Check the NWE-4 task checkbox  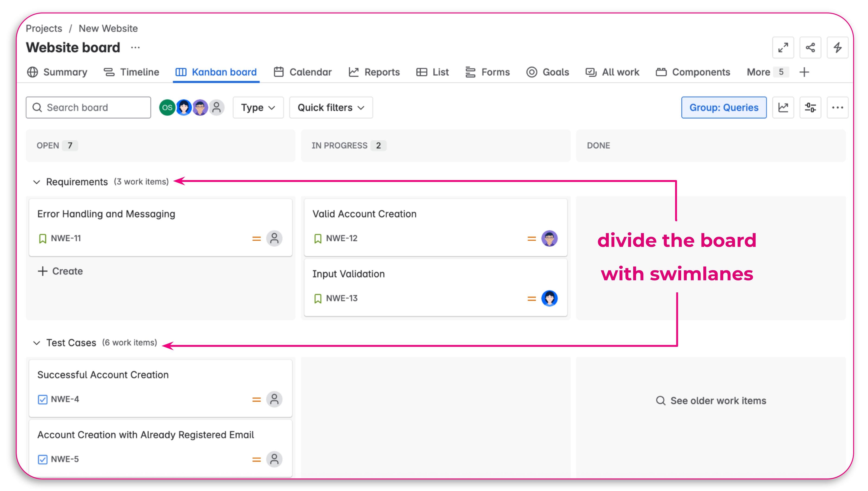tap(42, 399)
